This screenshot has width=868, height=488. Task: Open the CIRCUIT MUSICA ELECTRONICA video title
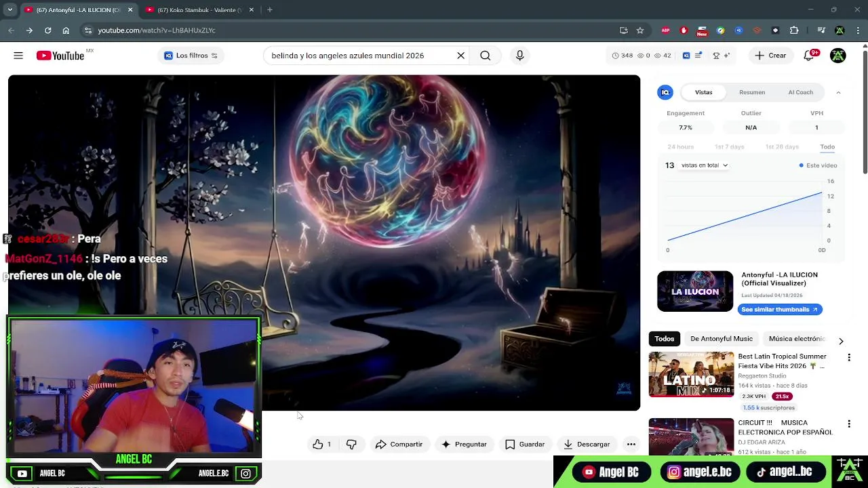pos(785,428)
